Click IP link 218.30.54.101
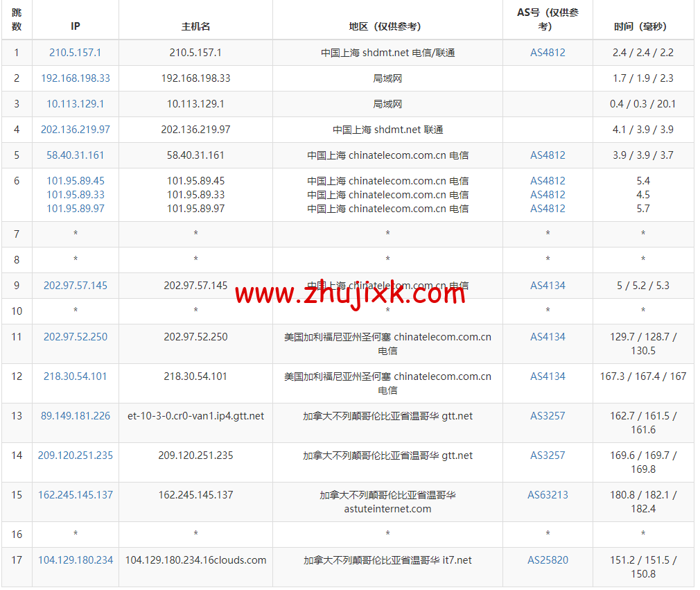 75,376
